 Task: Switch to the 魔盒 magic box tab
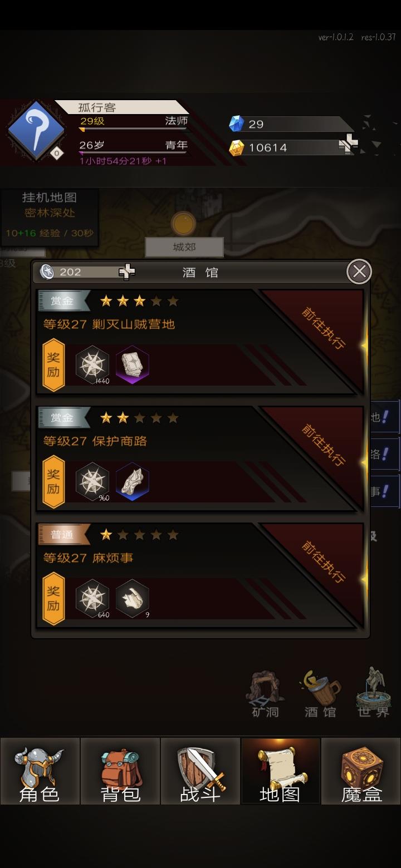coord(361,771)
